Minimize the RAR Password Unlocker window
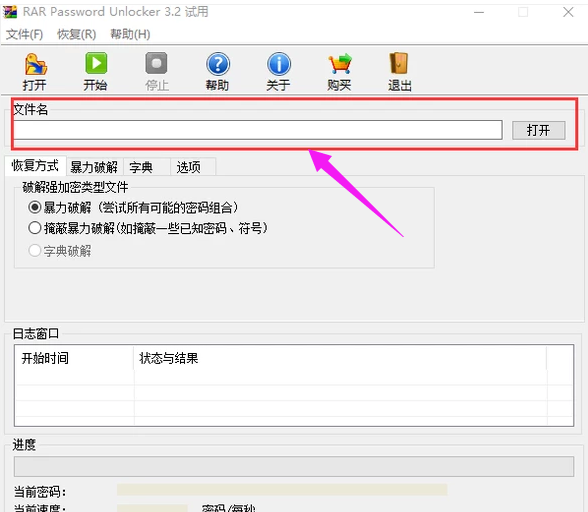 click(x=479, y=12)
